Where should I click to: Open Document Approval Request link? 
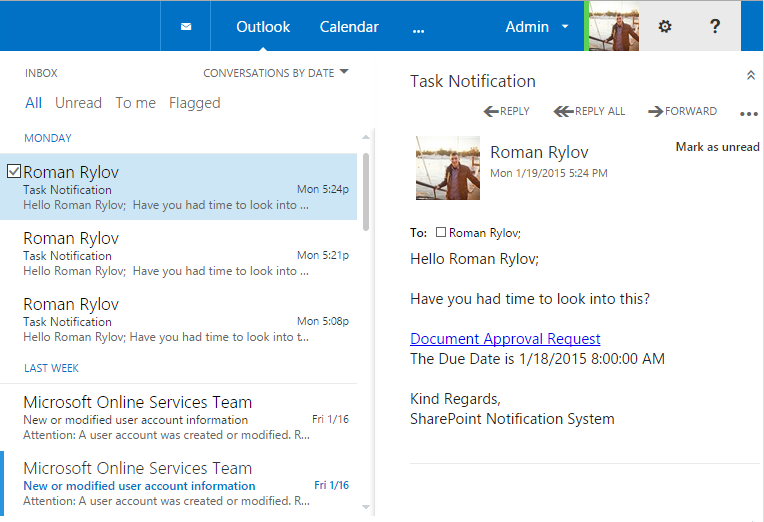click(x=505, y=339)
